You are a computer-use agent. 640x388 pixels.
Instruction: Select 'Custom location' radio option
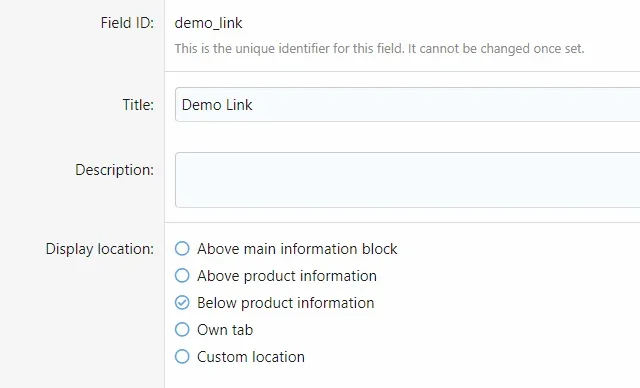point(182,356)
